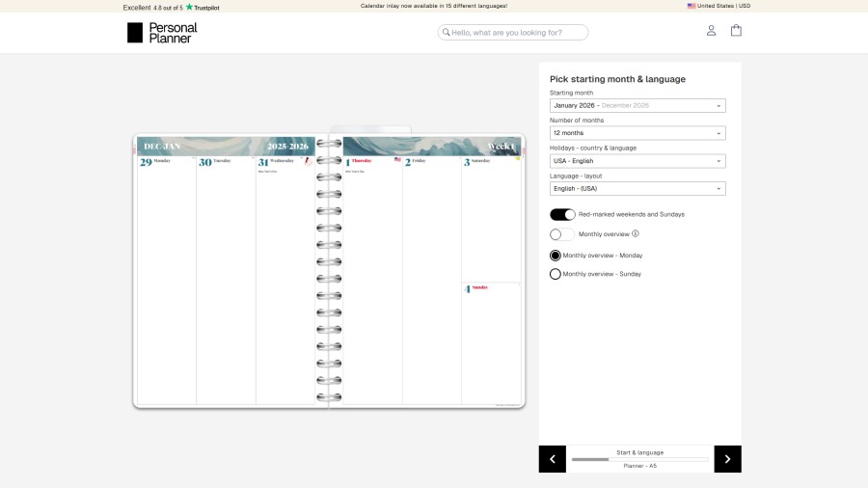
Task: Enable the Monthly overview switch
Action: point(562,234)
